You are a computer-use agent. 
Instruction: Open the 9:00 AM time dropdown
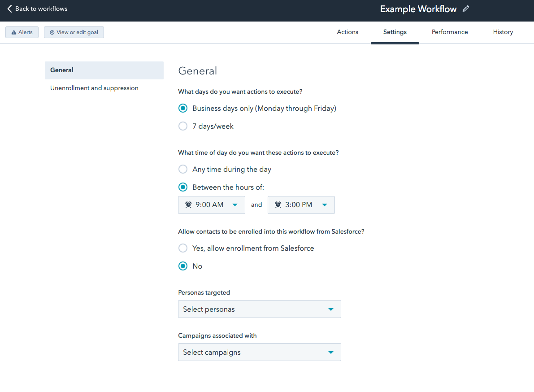click(211, 205)
